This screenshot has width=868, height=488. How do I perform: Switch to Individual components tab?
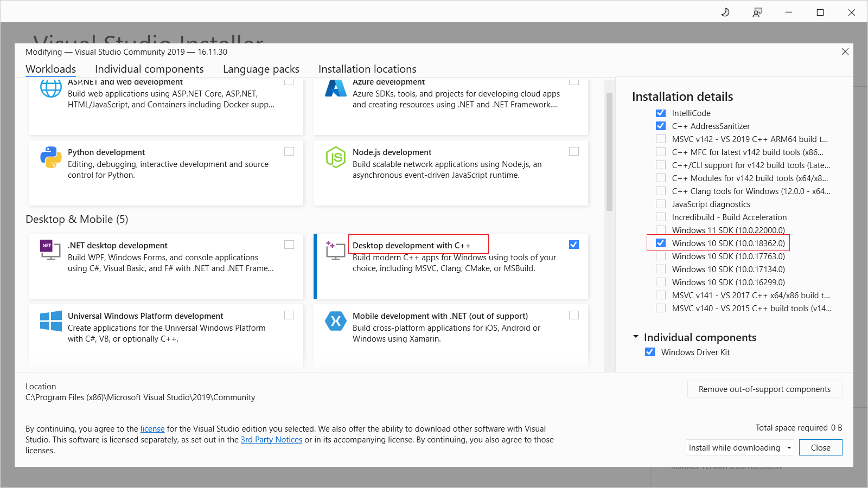point(149,69)
